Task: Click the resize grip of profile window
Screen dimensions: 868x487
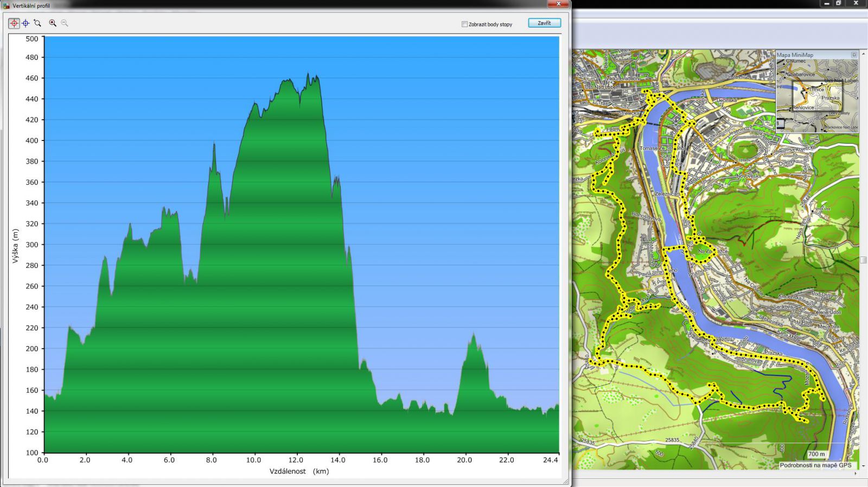Action: coord(565,482)
